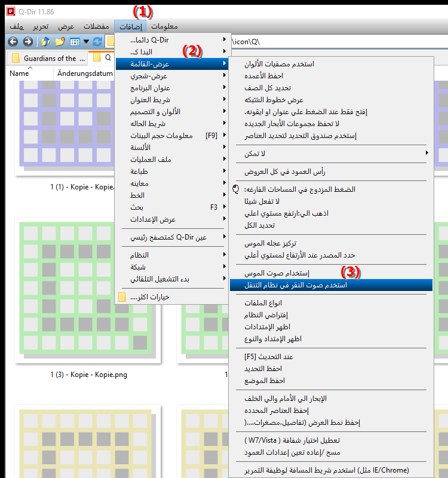The height and width of the screenshot is (478, 448).
Task: Click the view mode grid icon
Action: click(x=75, y=41)
